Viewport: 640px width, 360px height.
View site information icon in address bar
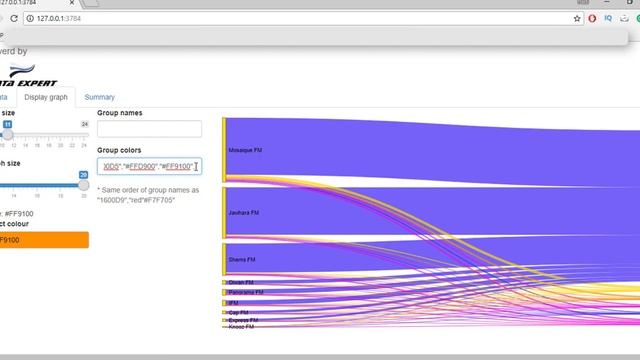coord(30,18)
